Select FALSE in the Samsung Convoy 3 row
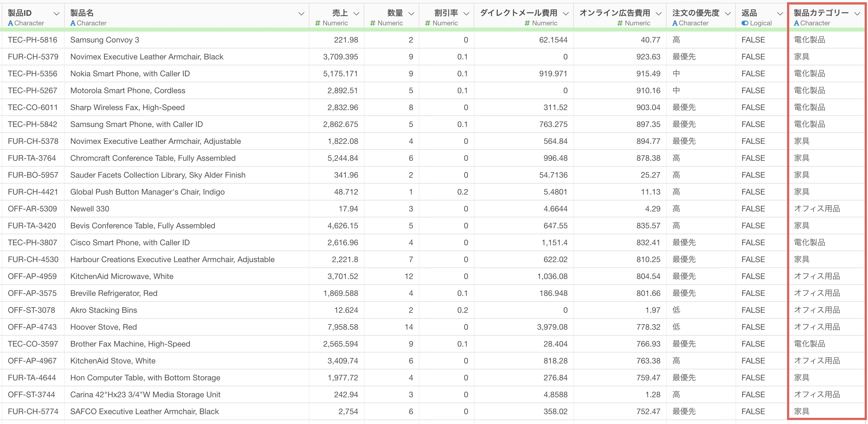This screenshot has width=868, height=424. tap(753, 40)
